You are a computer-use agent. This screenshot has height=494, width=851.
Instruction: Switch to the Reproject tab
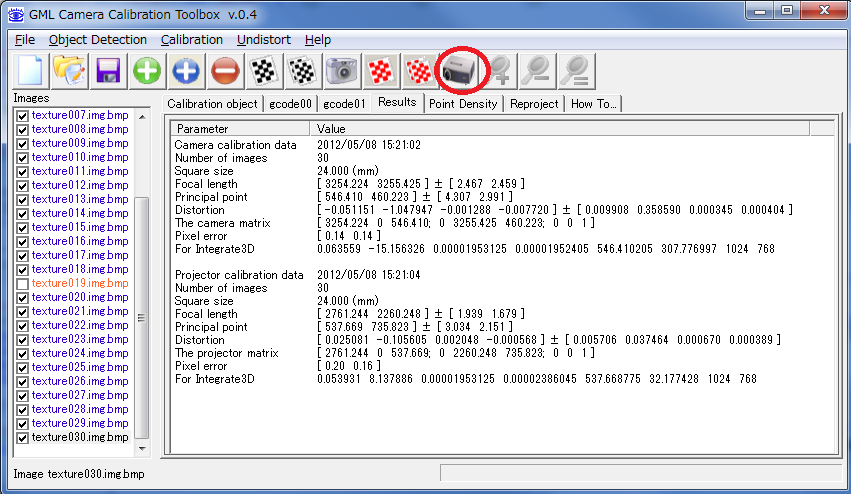(534, 103)
